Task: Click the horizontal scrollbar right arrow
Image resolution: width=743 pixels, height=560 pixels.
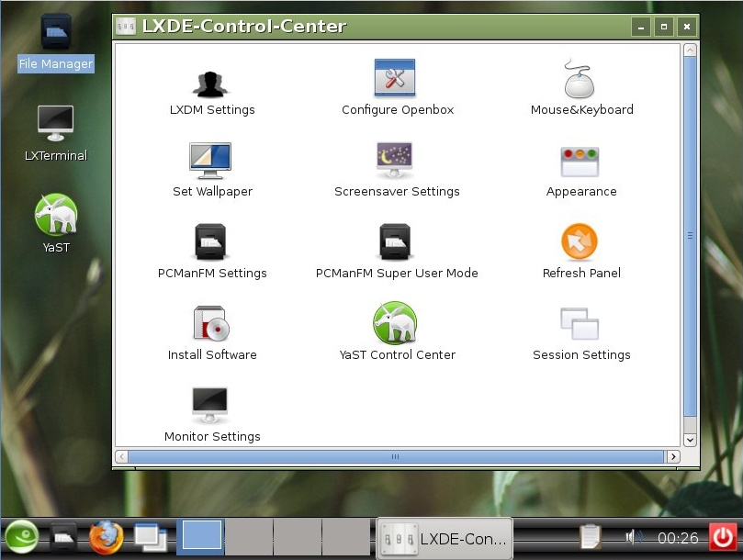Action: (x=673, y=456)
